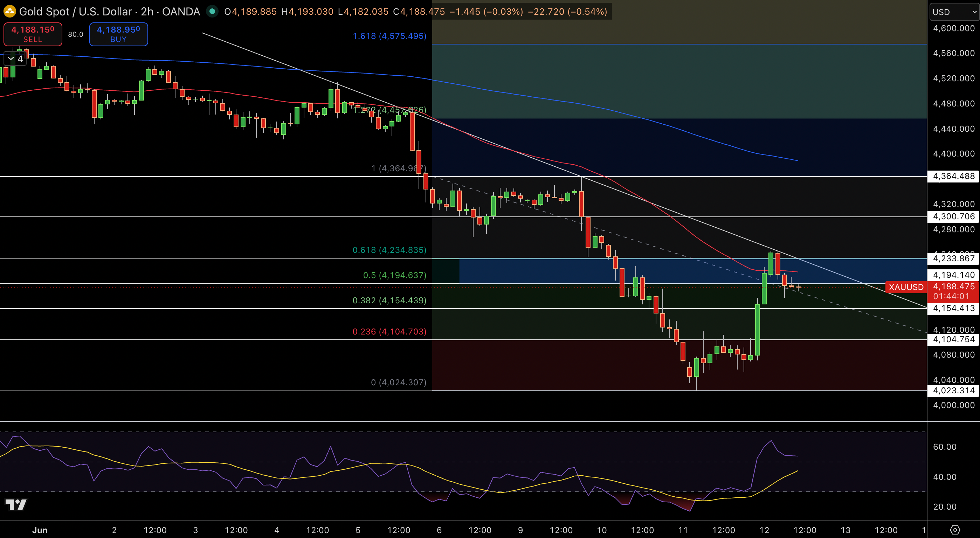This screenshot has height=538, width=980.
Task: Click the 4,023.314 price axis label
Action: coord(953,391)
